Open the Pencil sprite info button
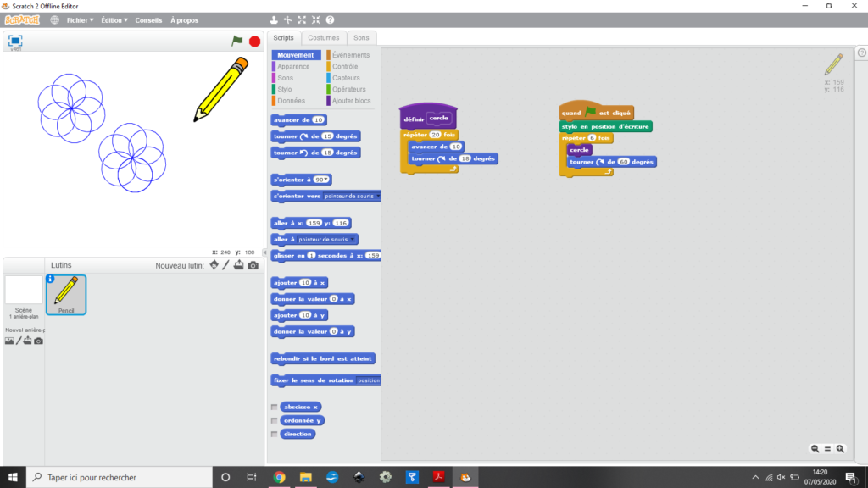This screenshot has width=868, height=488. 50,279
